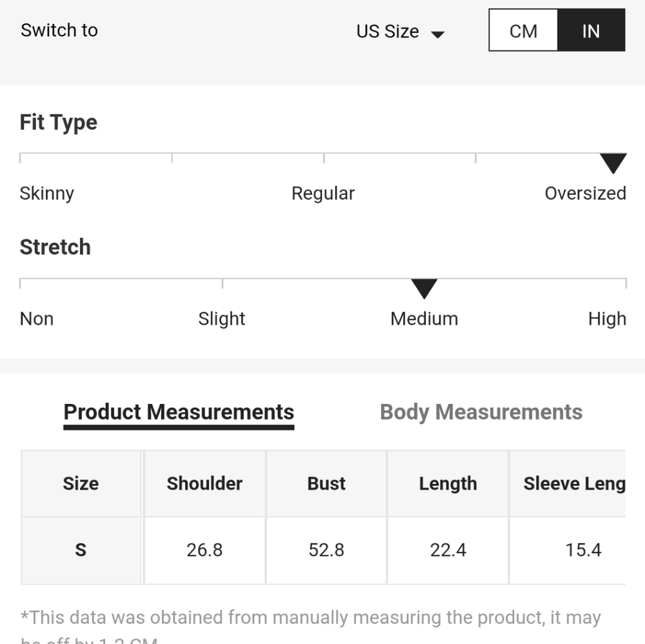Viewport: 645px width, 644px height.
Task: Click the Regular fit label
Action: pos(323,194)
